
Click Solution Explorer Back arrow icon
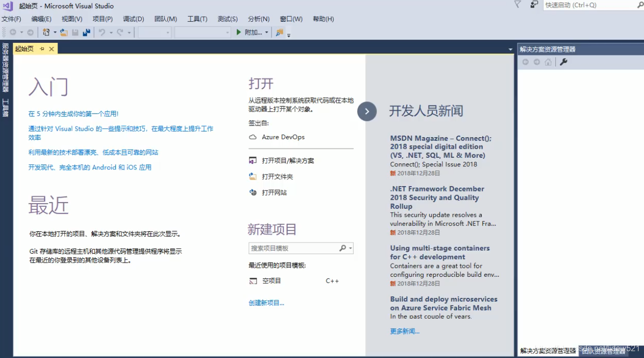tap(526, 62)
